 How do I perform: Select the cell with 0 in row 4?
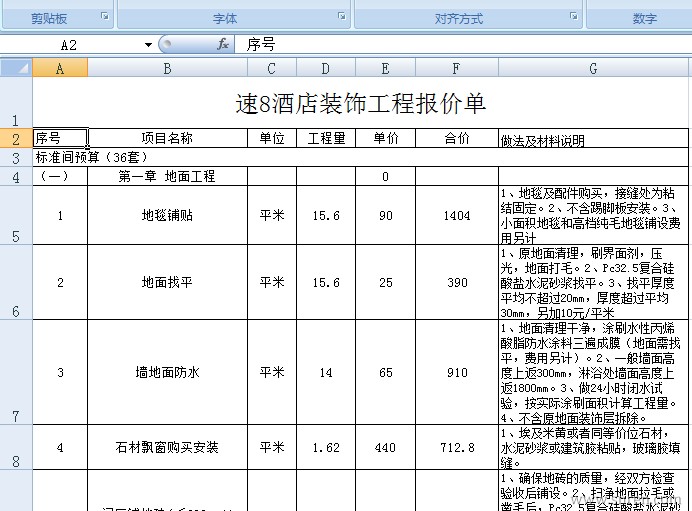point(385,177)
